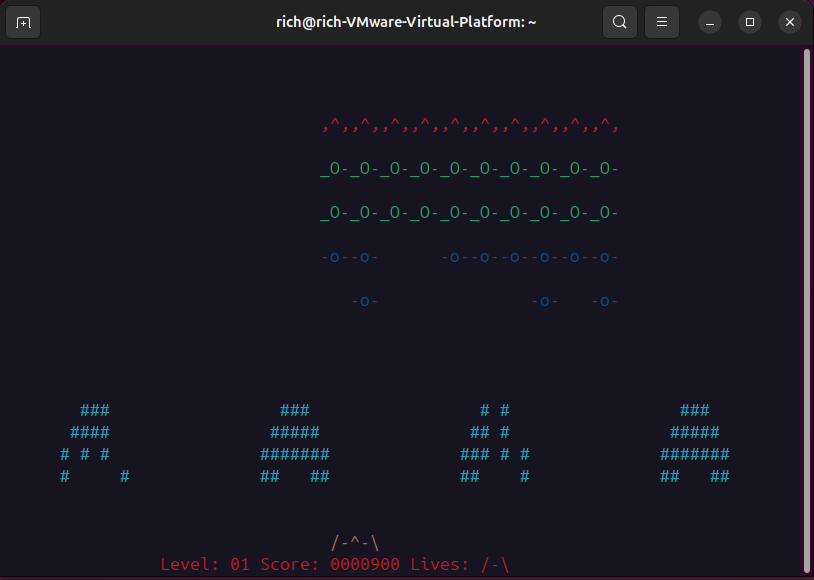Click the third, damaged bunker
This screenshot has width=814, height=580.
pos(495,443)
